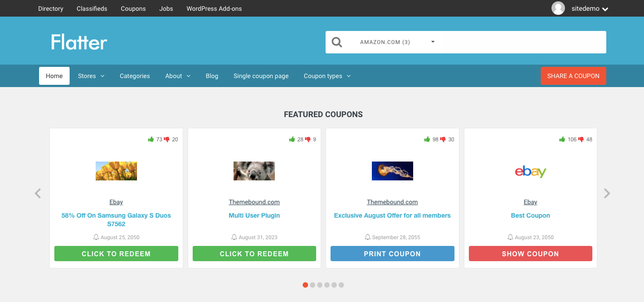Select the fourth carousel pagination dot
This screenshot has width=644, height=302.
tap(327, 285)
